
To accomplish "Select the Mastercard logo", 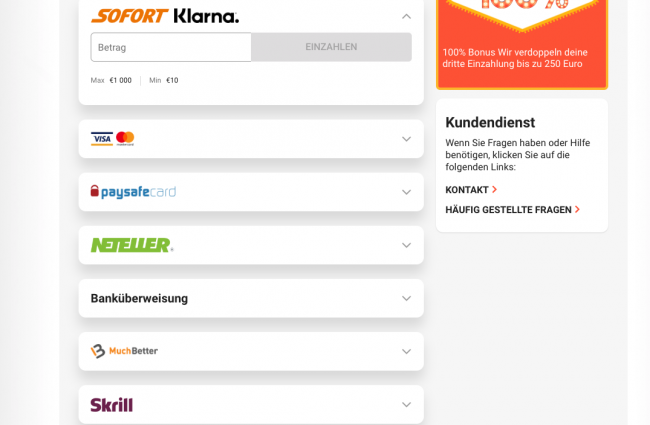I will coord(125,138).
